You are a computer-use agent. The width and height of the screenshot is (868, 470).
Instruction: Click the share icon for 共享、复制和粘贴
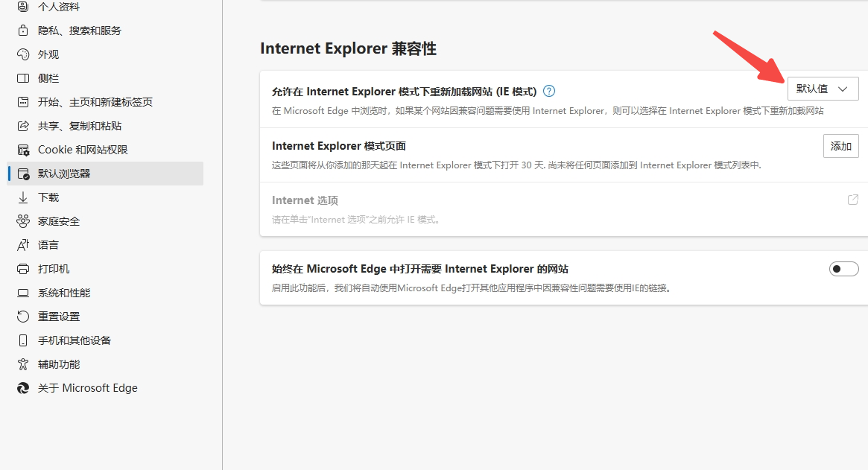(x=22, y=126)
